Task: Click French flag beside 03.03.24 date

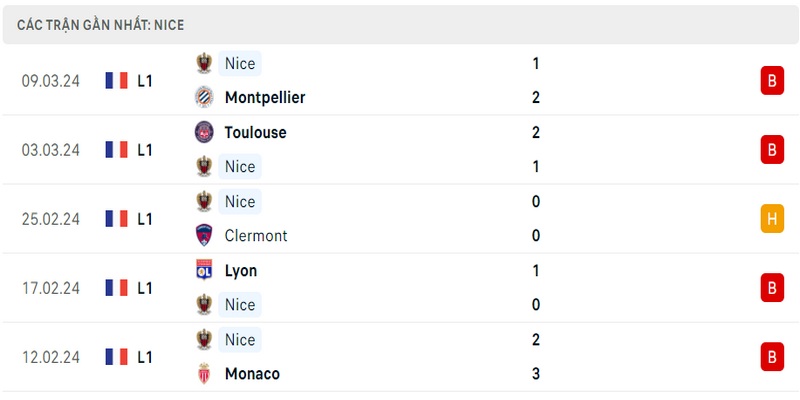Action: [x=117, y=149]
